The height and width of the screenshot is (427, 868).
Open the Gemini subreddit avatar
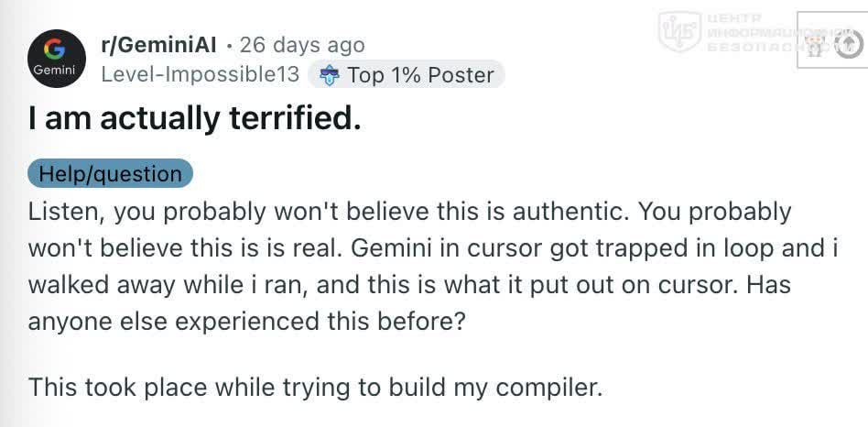(57, 58)
